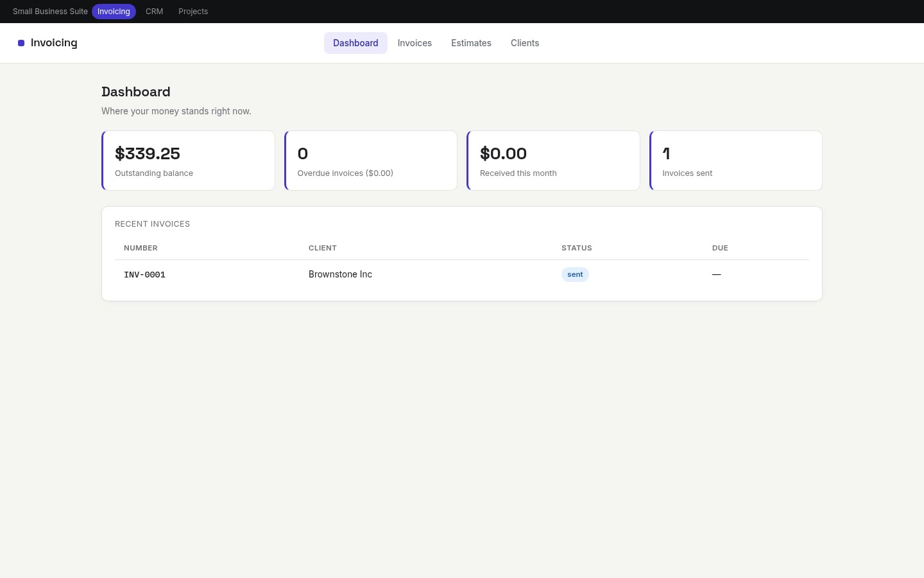Click the Small Business Suite label
This screenshot has width=924, height=578.
pos(50,12)
